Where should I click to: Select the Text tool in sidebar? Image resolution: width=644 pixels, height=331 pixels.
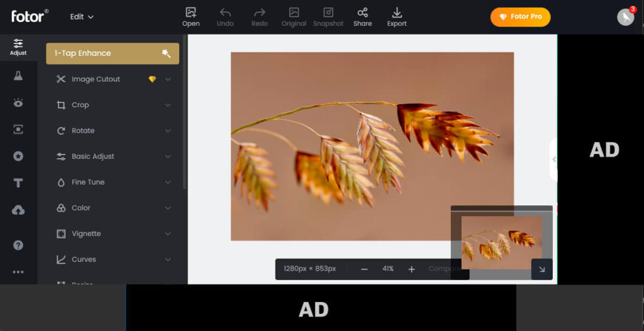[18, 183]
